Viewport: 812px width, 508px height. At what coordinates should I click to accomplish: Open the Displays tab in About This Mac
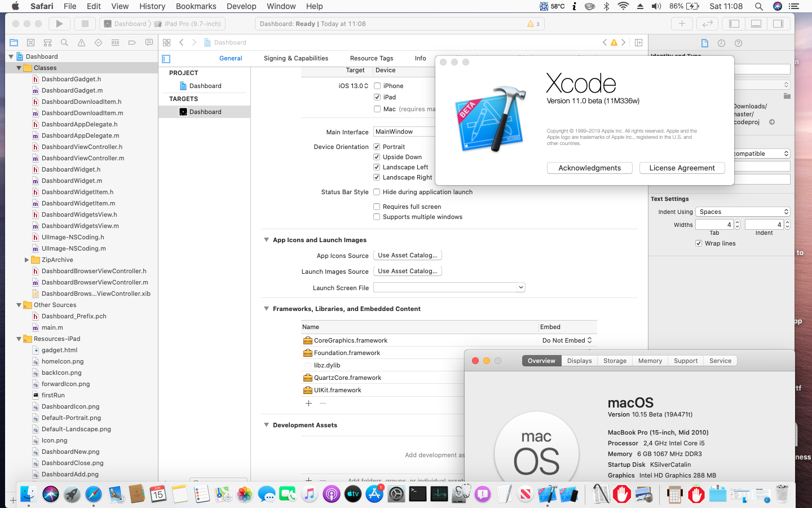[580, 361]
